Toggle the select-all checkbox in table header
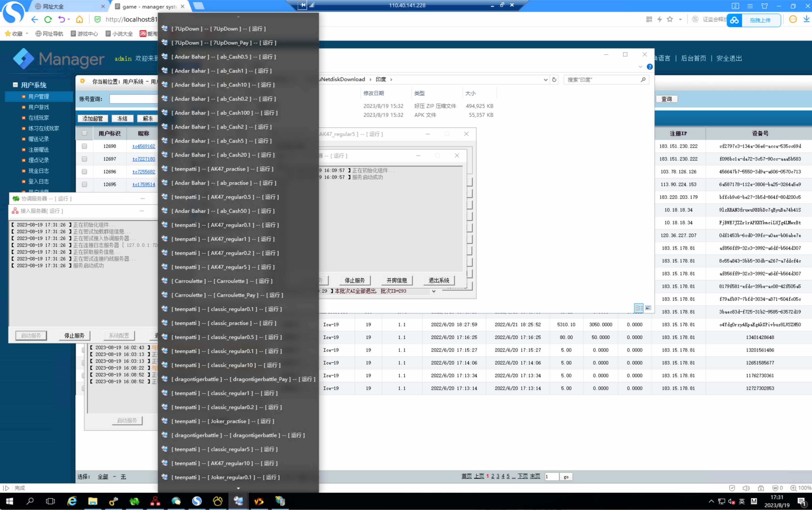This screenshot has width=812, height=510. pyautogui.click(x=84, y=133)
